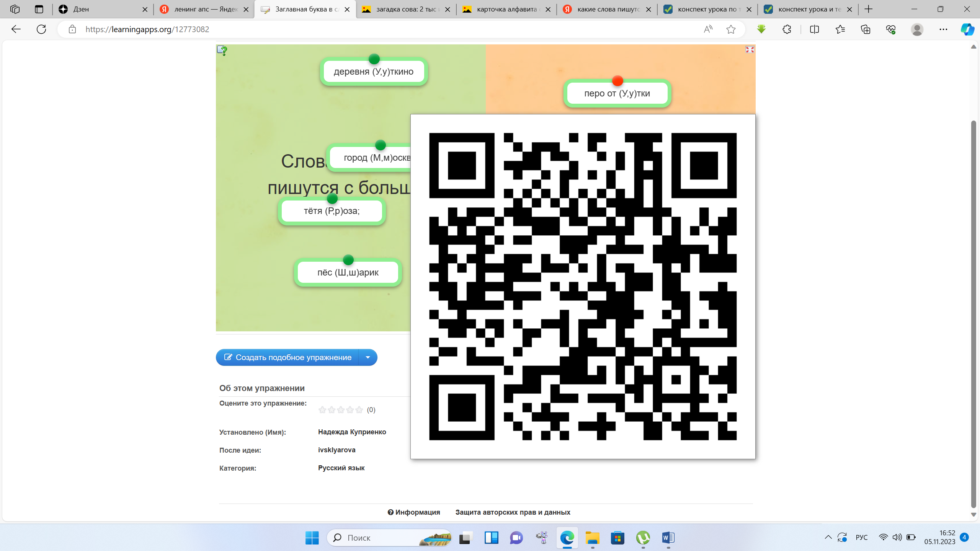This screenshot has height=551, width=980.
Task: Open the browser profile avatar
Action: 917,29
